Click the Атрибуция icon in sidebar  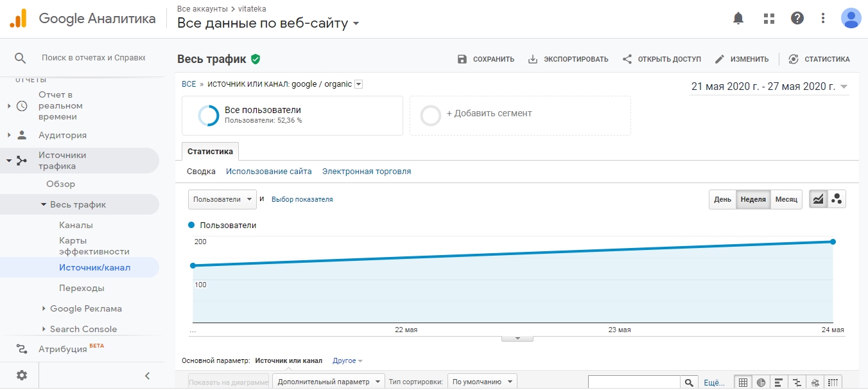[22, 349]
